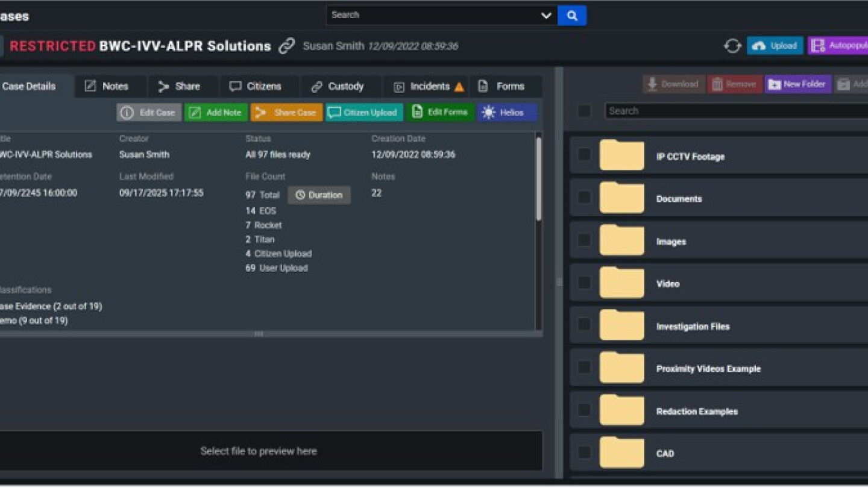Click the blue search magnifier button

pos(572,16)
